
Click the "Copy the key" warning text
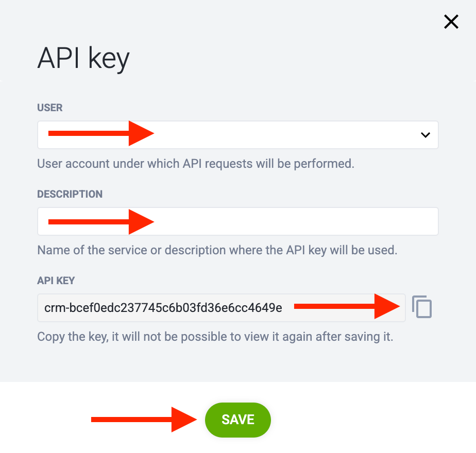coord(215,337)
